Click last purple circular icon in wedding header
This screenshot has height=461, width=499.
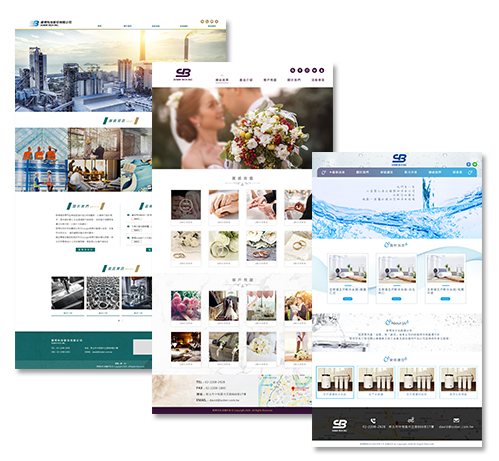tap(321, 70)
